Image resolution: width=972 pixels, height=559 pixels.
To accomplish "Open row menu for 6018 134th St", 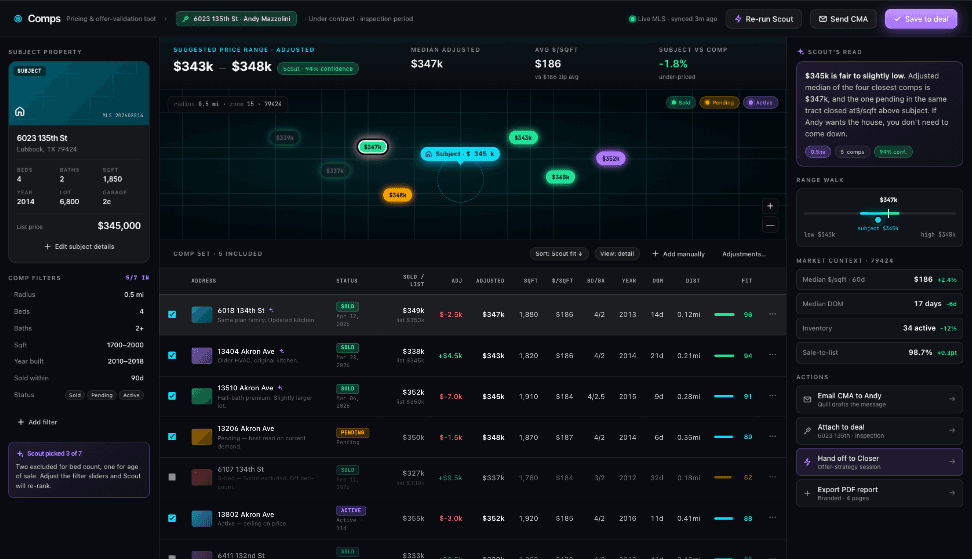I will tap(772, 314).
